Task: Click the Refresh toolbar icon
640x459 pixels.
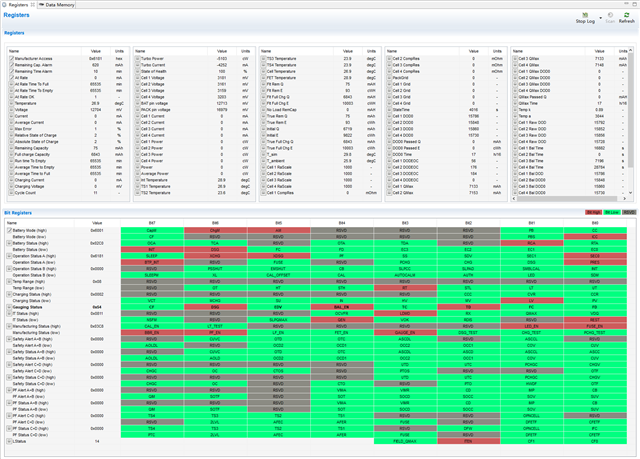Action: (627, 15)
